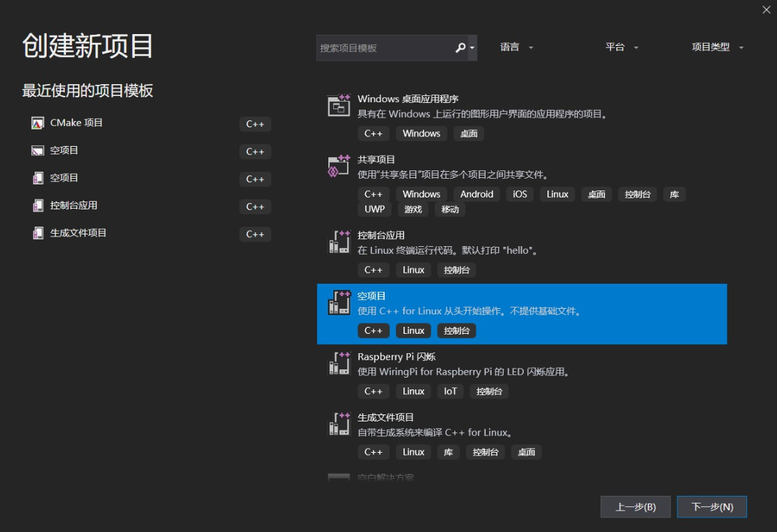Click the C++ tag beside recent 生成文件项目
The width and height of the screenshot is (777, 532).
click(255, 234)
